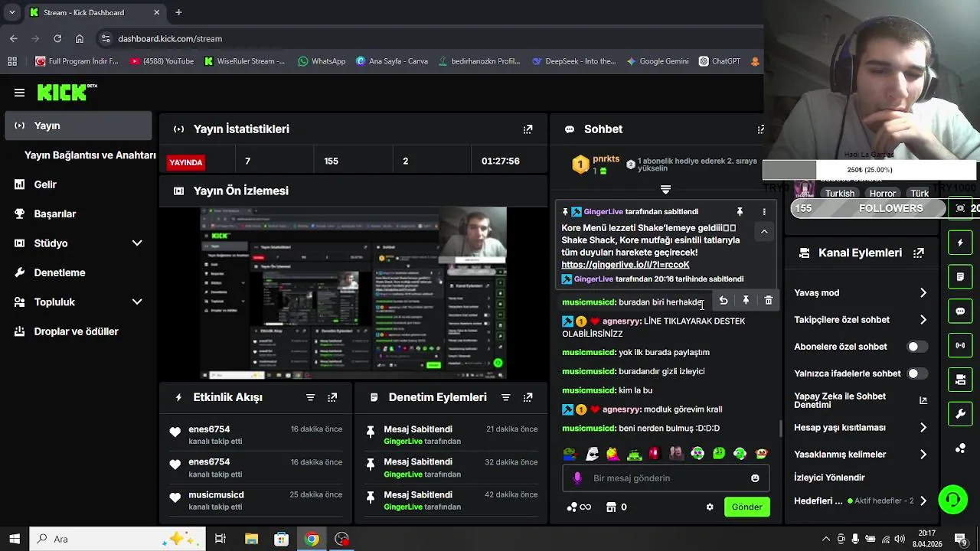
Task: Click enes6754 in the first activity row
Action: pyautogui.click(x=209, y=429)
